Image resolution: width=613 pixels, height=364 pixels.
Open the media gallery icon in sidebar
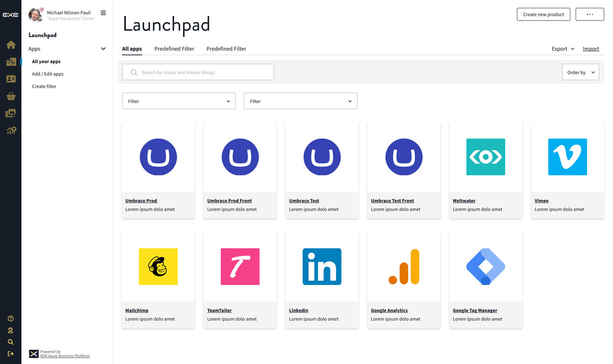click(x=11, y=113)
